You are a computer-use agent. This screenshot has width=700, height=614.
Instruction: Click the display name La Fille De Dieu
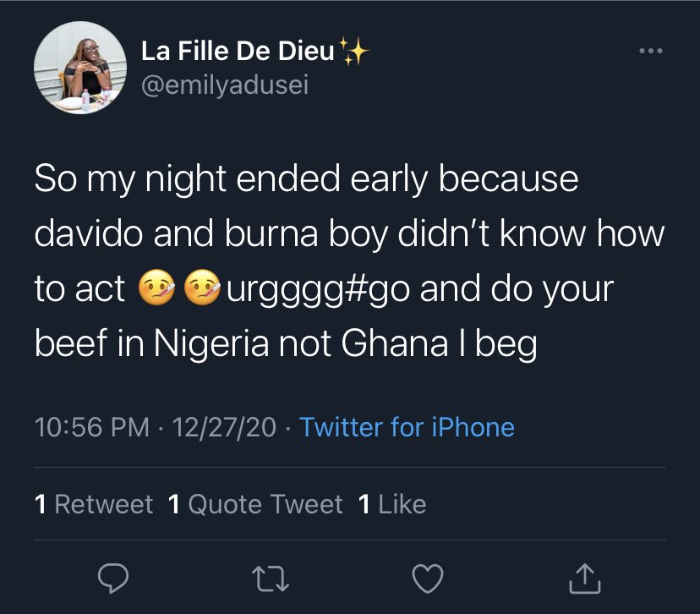[238, 52]
